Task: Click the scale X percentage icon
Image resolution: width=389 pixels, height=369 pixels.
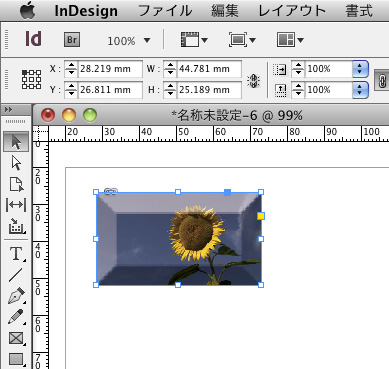Action: click(x=279, y=69)
